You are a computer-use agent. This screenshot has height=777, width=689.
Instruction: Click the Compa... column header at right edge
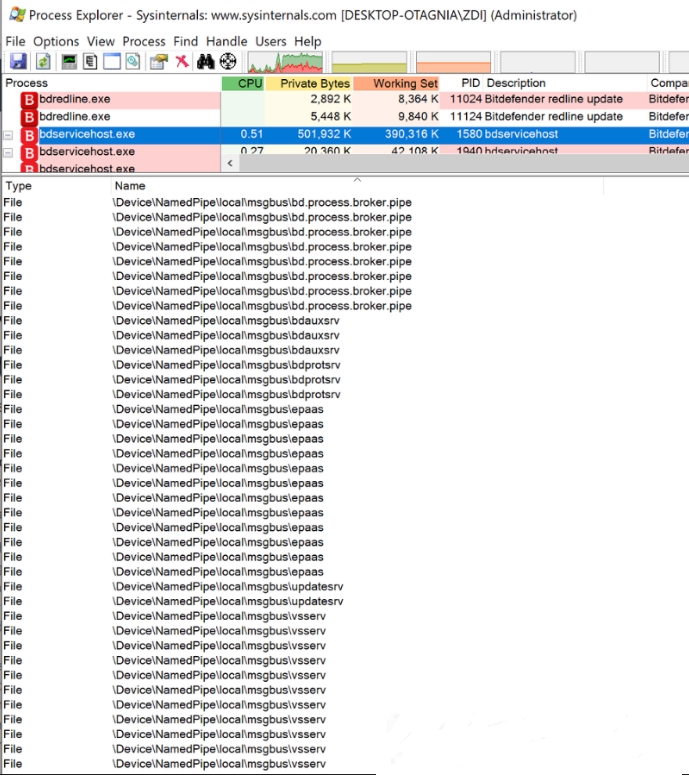point(668,83)
